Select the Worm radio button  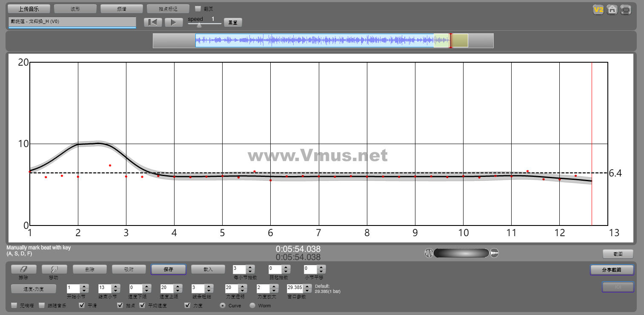[x=252, y=305]
